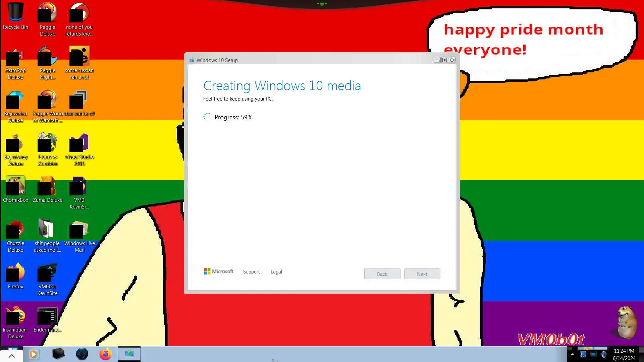644x362 pixels.
Task: Click the Support link in setup window
Action: 251,272
